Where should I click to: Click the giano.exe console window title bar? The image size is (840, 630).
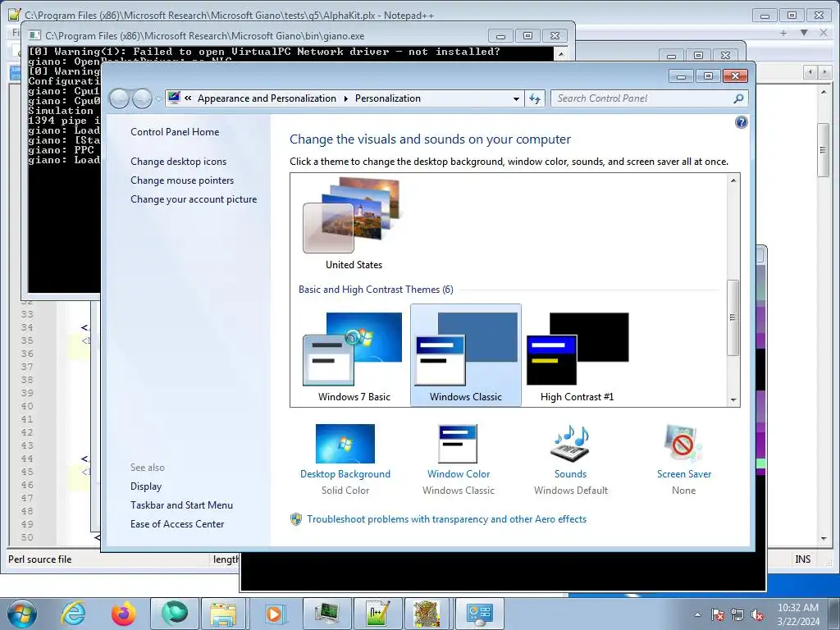(x=257, y=36)
